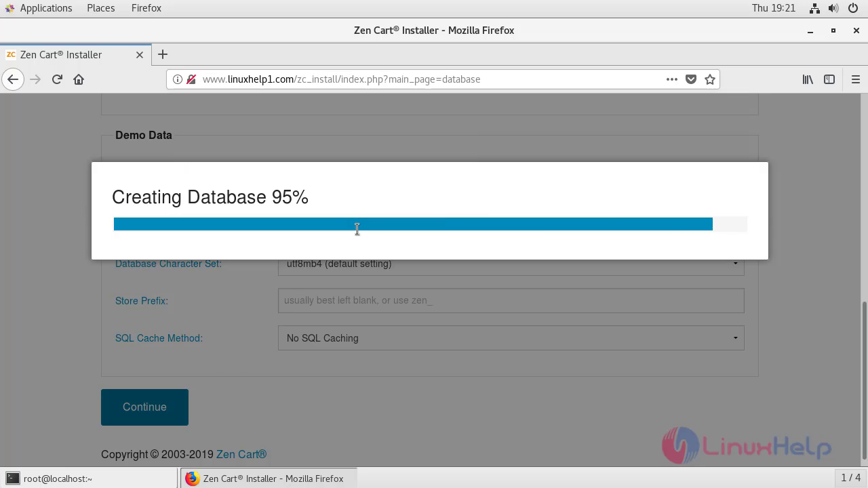Open the clock showing Thu 19:21
Screen dimensions: 868x488
pos(773,8)
